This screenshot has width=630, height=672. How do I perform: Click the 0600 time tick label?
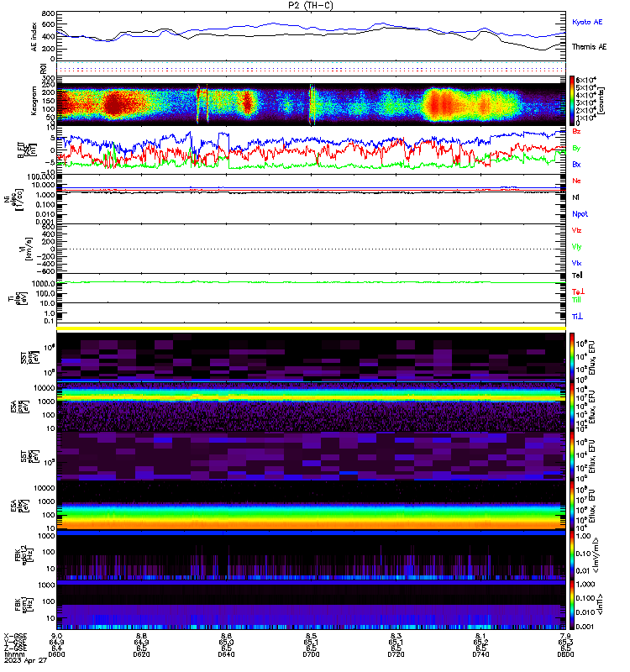pyautogui.click(x=56, y=654)
